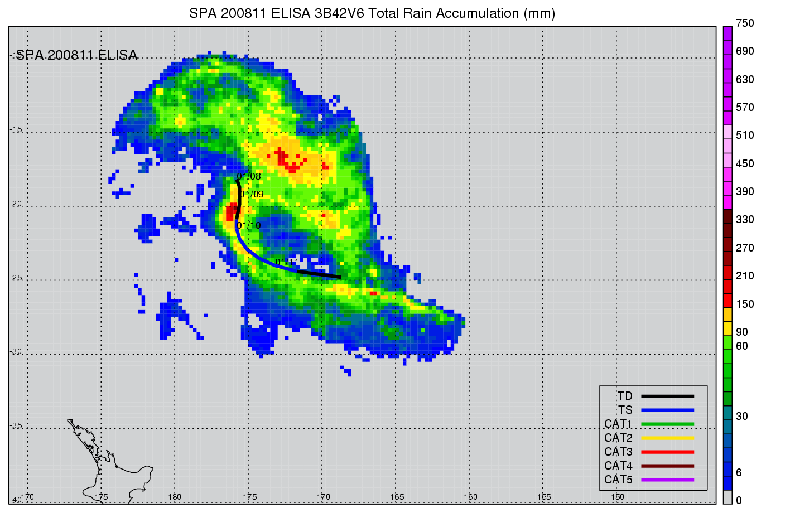The width and height of the screenshot is (795, 532).
Task: Click the -160 longitude axis label
Action: click(x=469, y=497)
